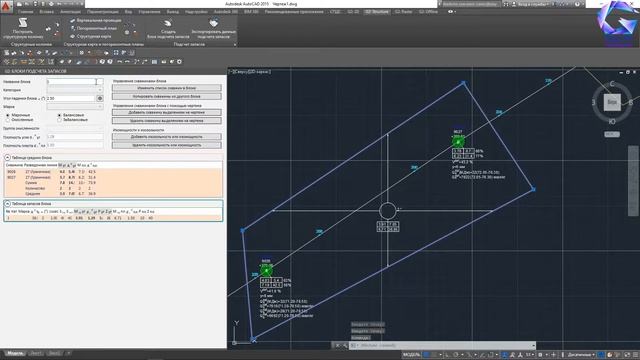Screen dimensions: 640x360
Task: Click the ViewCube Верх face
Action: tap(612, 102)
